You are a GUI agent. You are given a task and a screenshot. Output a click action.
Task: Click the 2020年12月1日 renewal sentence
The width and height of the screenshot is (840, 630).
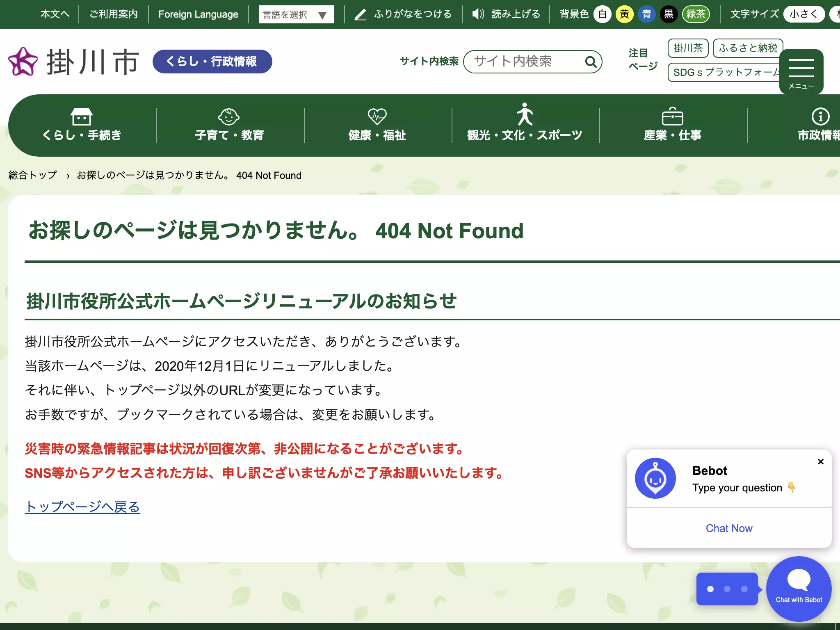coord(209,365)
